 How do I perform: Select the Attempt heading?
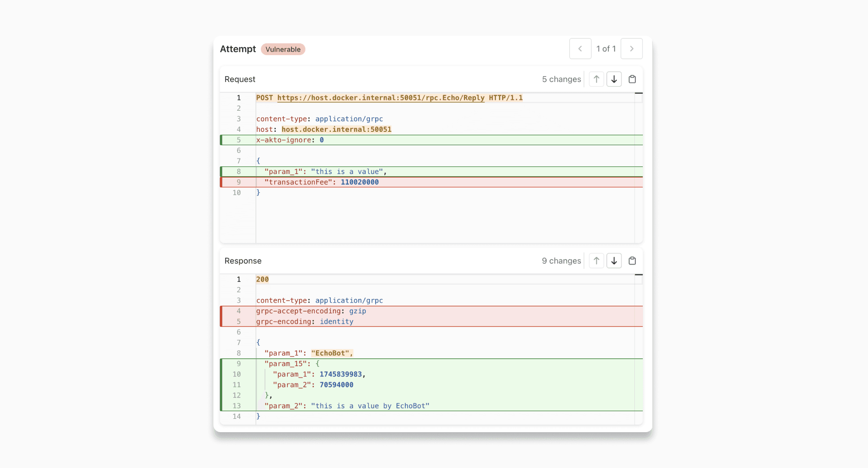pyautogui.click(x=238, y=49)
